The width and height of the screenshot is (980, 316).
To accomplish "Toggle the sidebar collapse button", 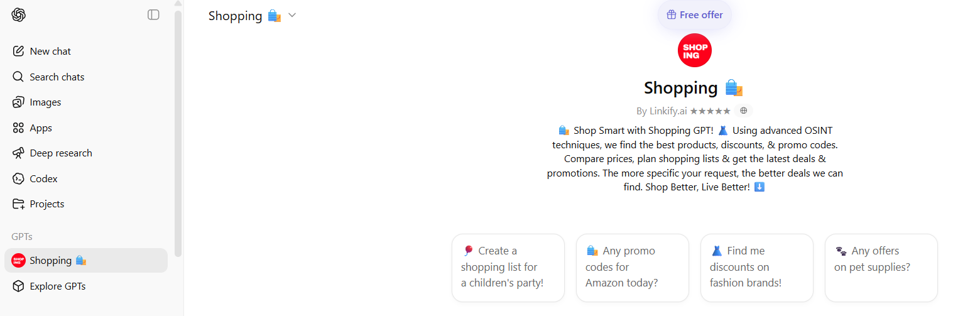I will pos(153,14).
